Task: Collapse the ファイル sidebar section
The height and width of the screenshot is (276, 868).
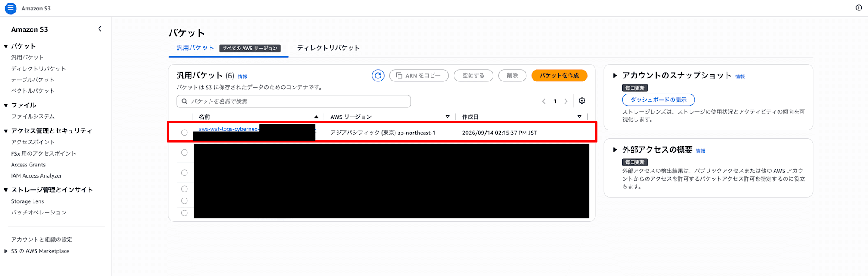Action: pos(6,105)
